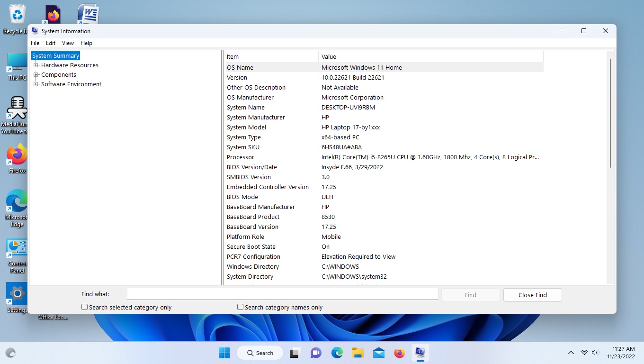Click inside the Find what field
This screenshot has width=644, height=364.
click(282, 294)
